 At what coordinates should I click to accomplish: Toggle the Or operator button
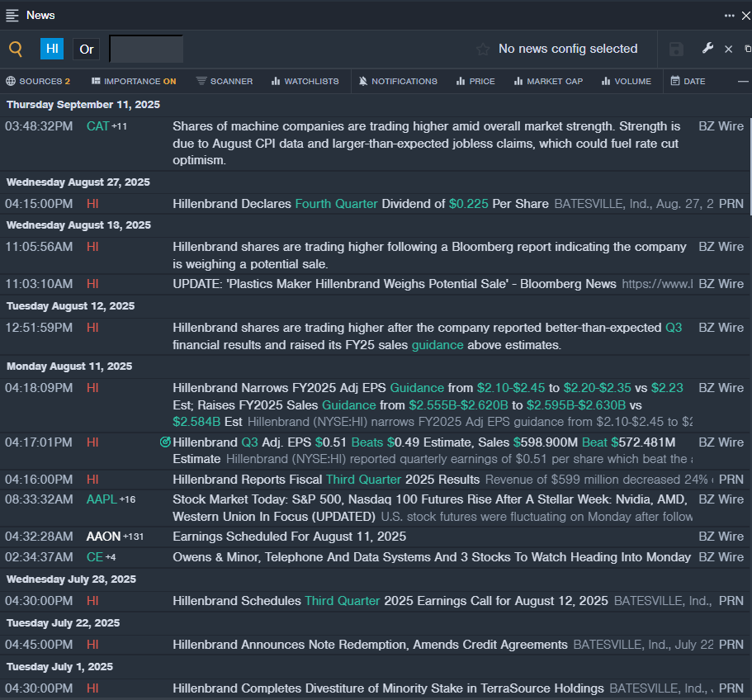[x=87, y=50]
